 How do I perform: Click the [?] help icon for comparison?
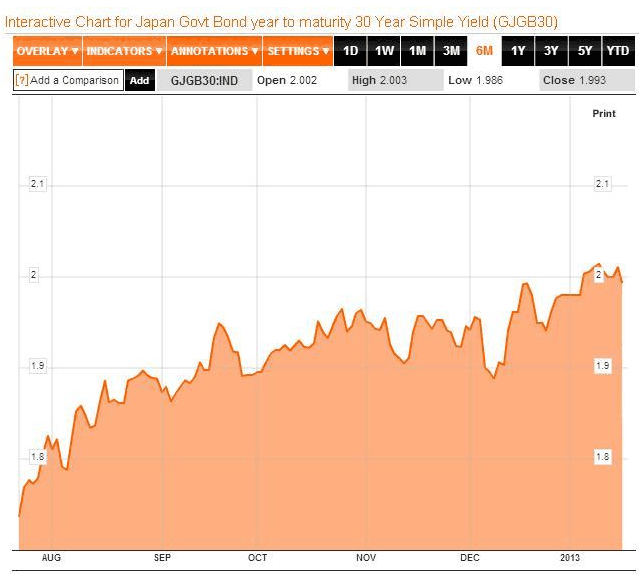[21, 80]
